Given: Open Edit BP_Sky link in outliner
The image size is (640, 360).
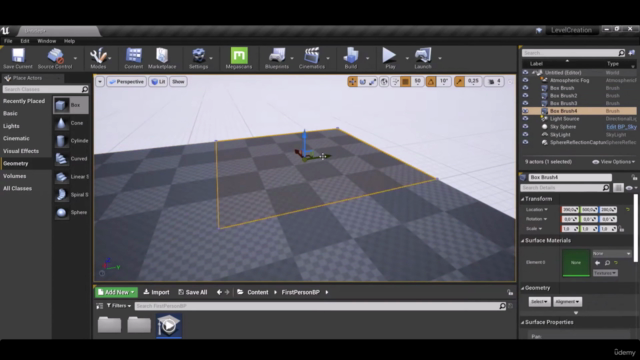Looking at the screenshot, I should 621,127.
